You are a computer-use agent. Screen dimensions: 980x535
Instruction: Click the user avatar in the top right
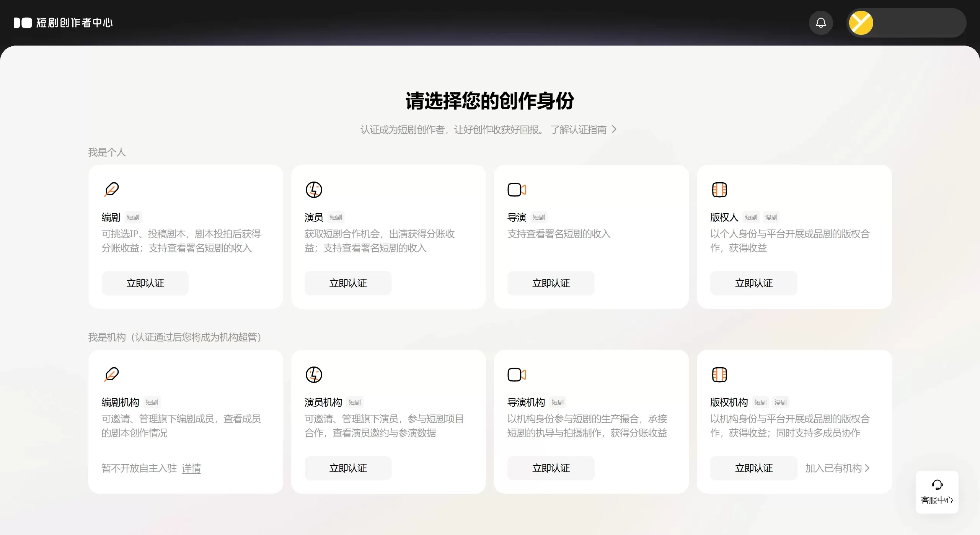click(861, 23)
